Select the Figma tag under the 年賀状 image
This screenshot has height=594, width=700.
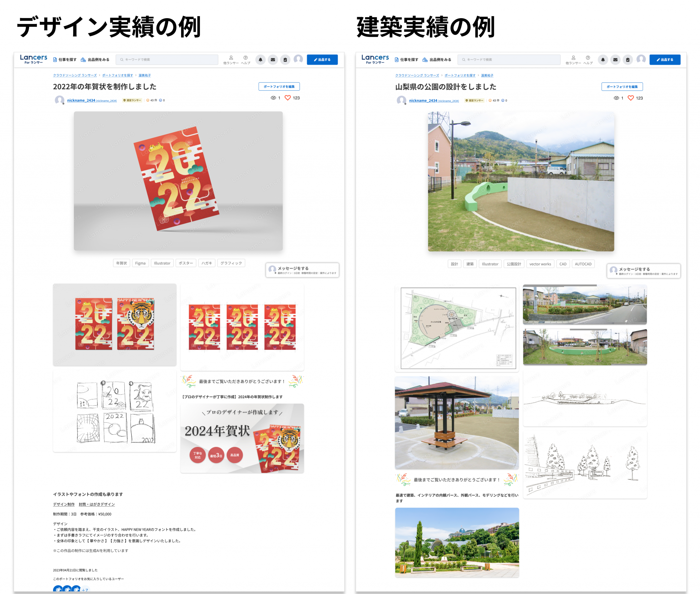140,263
